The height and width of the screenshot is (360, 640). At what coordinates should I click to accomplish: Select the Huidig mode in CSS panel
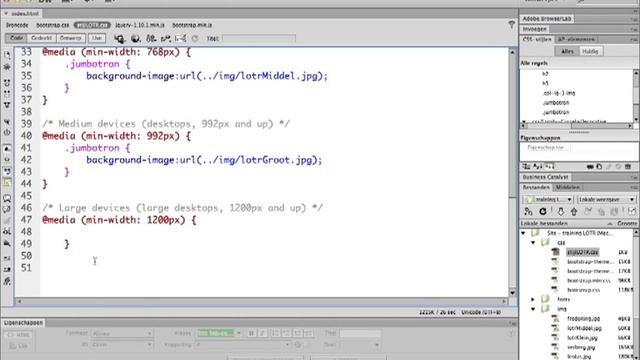pyautogui.click(x=590, y=51)
